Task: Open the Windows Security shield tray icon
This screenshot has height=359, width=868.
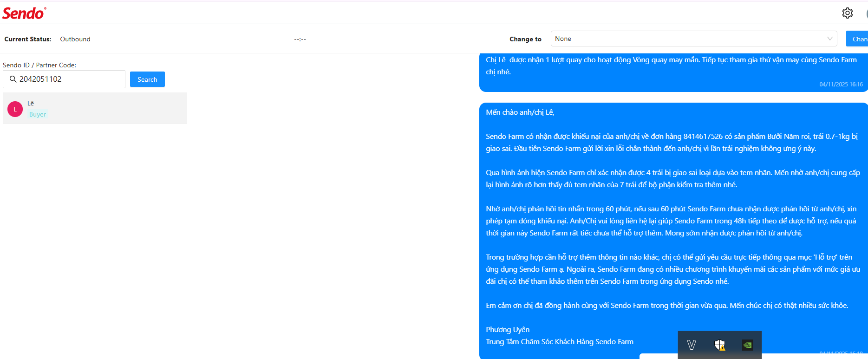Action: click(x=720, y=345)
